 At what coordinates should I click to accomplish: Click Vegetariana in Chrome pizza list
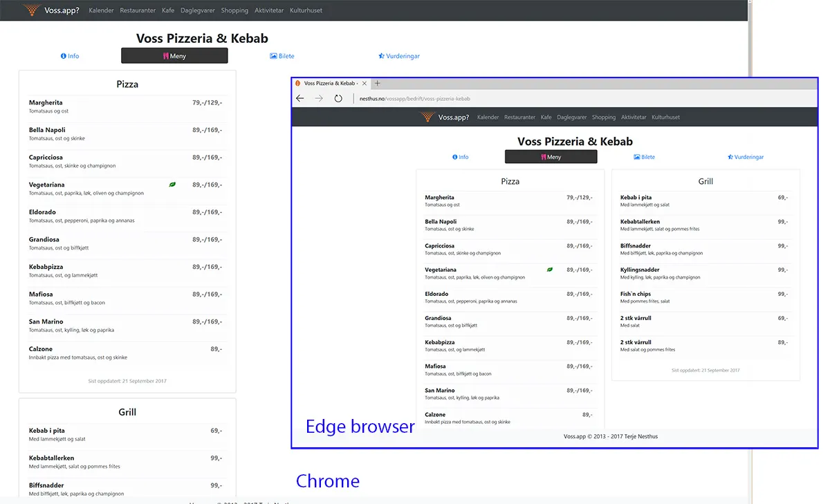(x=47, y=185)
